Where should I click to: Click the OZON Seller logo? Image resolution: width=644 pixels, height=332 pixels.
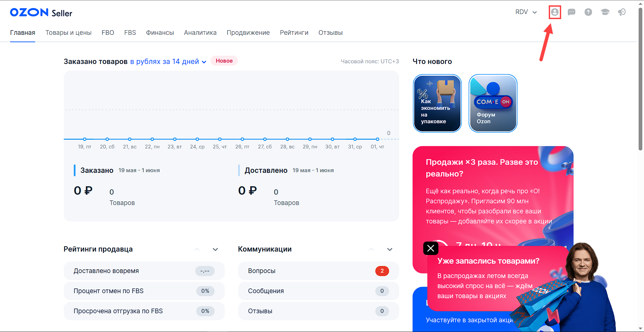(41, 13)
